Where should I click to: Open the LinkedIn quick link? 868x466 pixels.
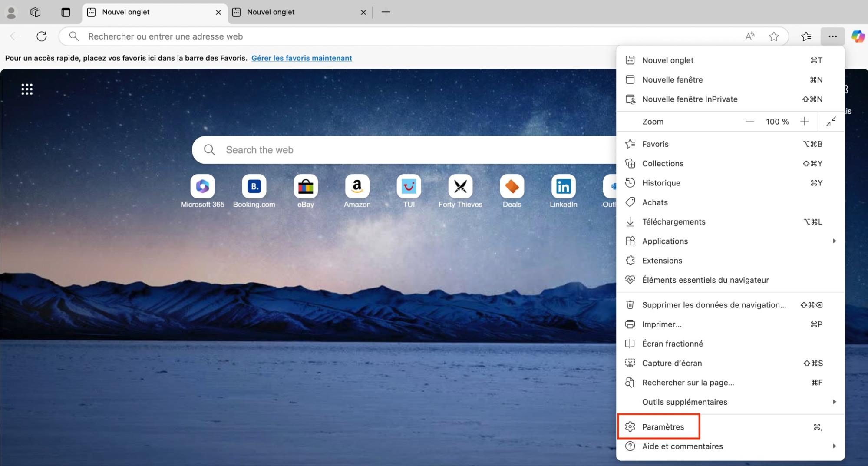coord(563,187)
